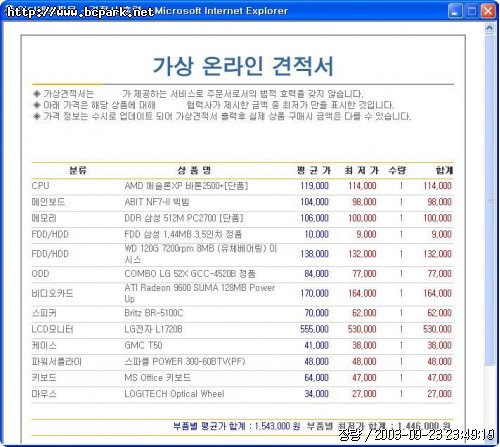Click average price 34,000 for LOGITECH mouse
The image size is (500, 447).
(x=316, y=394)
